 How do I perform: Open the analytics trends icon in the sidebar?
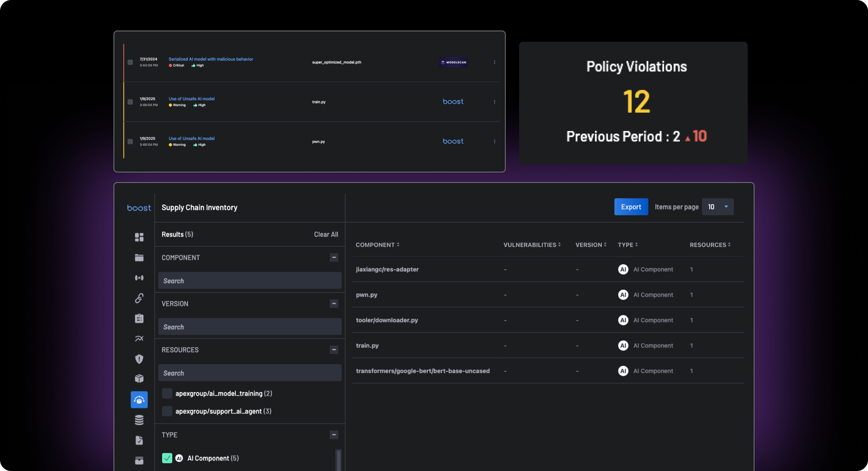[139, 338]
